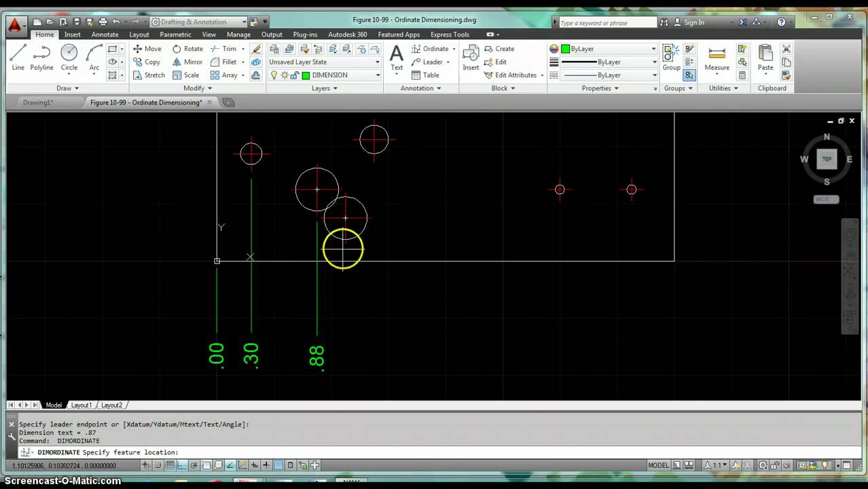Activate the Rotate command
Image resolution: width=868 pixels, height=489 pixels.
pyautogui.click(x=187, y=49)
